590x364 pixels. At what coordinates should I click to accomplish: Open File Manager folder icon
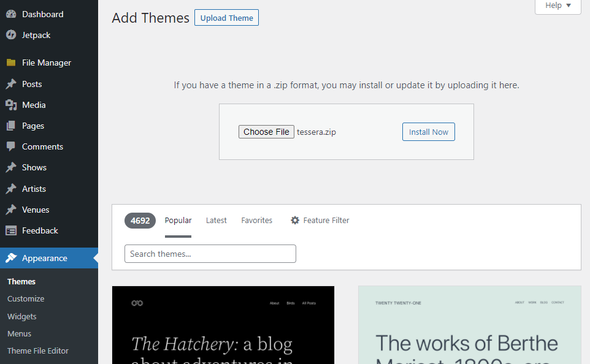tap(11, 63)
